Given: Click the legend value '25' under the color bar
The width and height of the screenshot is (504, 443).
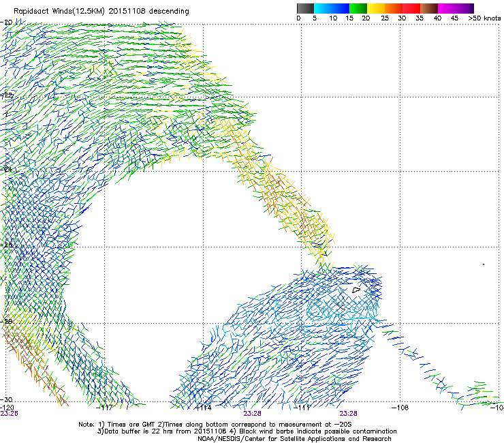Looking at the screenshot, I should pos(385,18).
